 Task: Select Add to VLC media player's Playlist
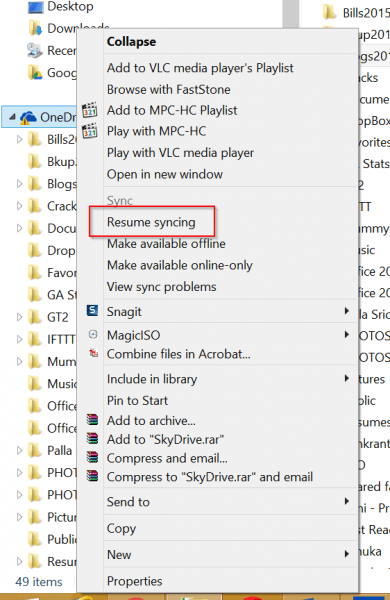pos(200,68)
